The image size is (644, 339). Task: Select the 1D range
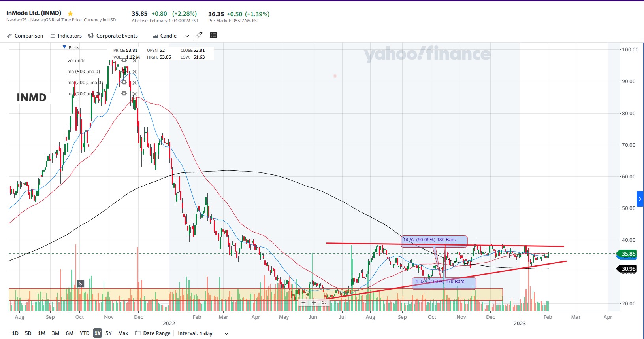[x=15, y=333]
